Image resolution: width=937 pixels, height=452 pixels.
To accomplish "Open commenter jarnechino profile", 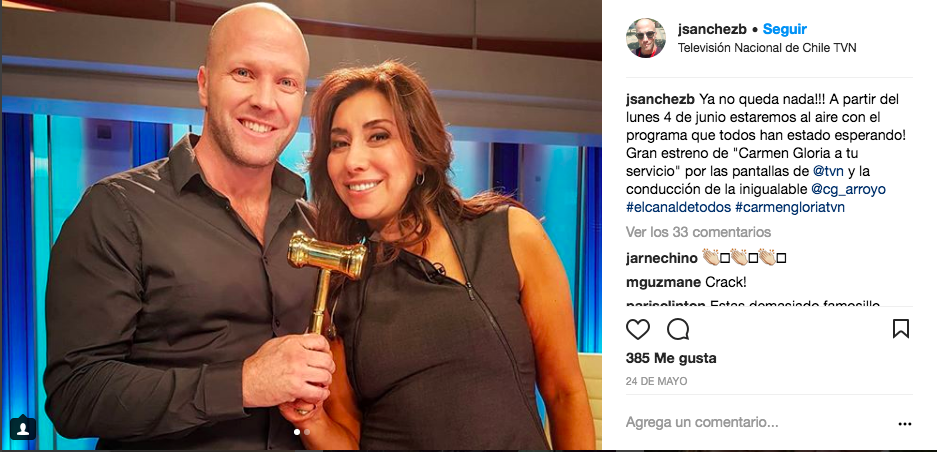I will coord(662,258).
